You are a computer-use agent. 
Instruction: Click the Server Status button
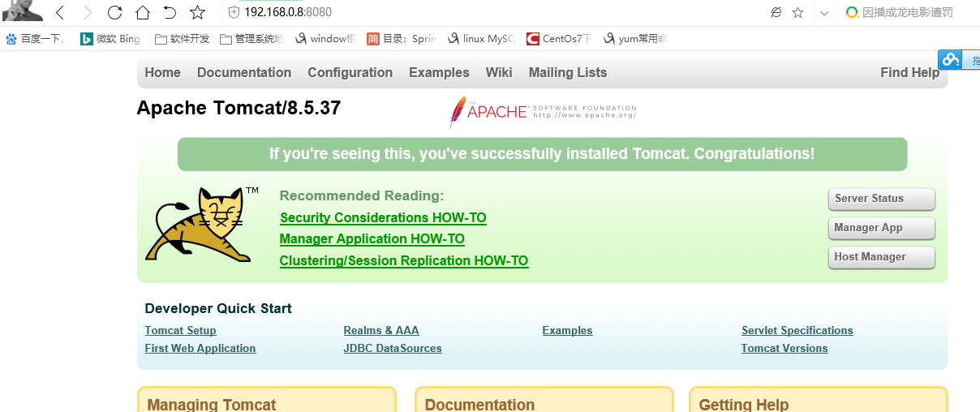[x=881, y=199]
